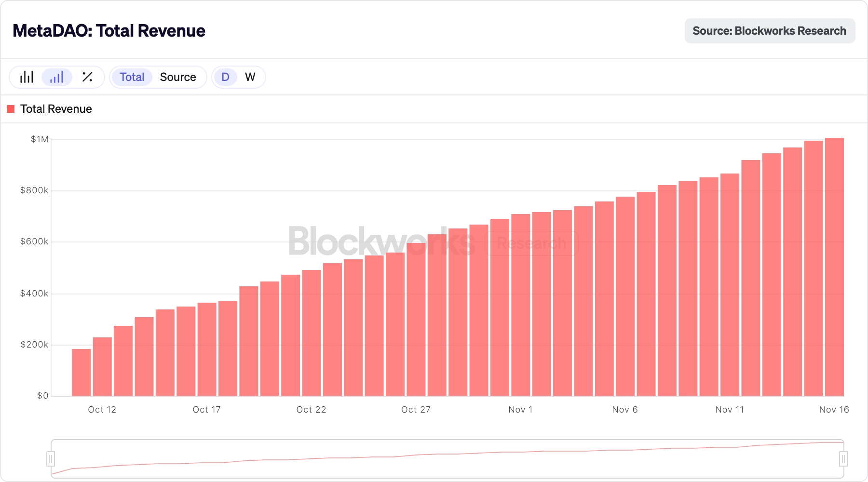Image resolution: width=868 pixels, height=482 pixels.
Task: Click the red Total Revenue legend swatch
Action: tap(11, 109)
